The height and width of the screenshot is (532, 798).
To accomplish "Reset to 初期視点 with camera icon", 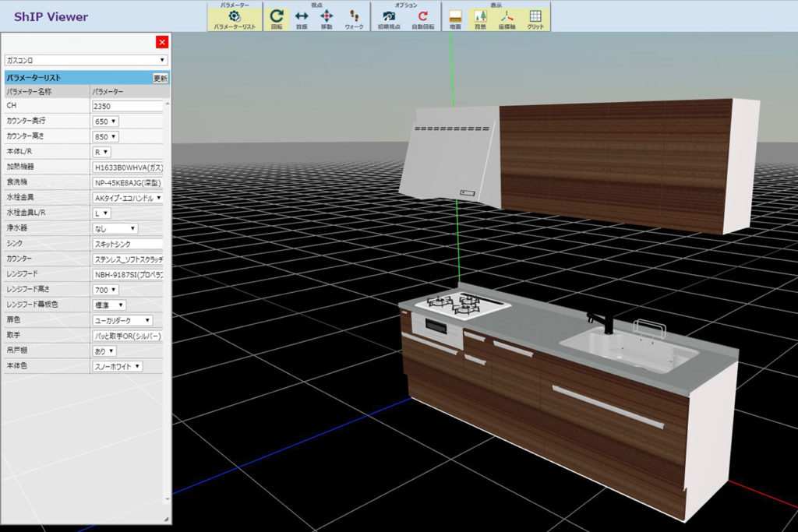I will [x=389, y=19].
